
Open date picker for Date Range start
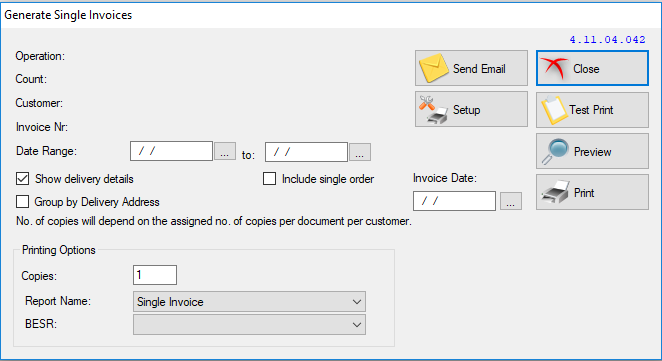[225, 152]
